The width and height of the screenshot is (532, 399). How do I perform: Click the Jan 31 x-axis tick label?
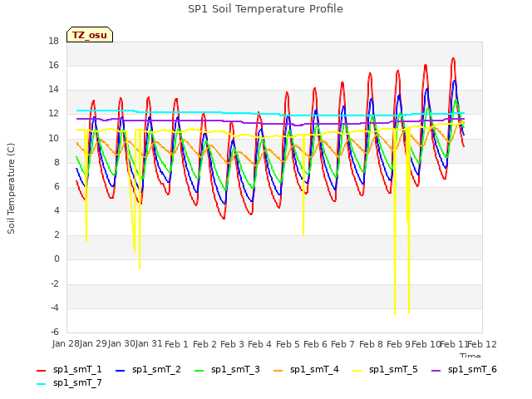tap(149, 343)
